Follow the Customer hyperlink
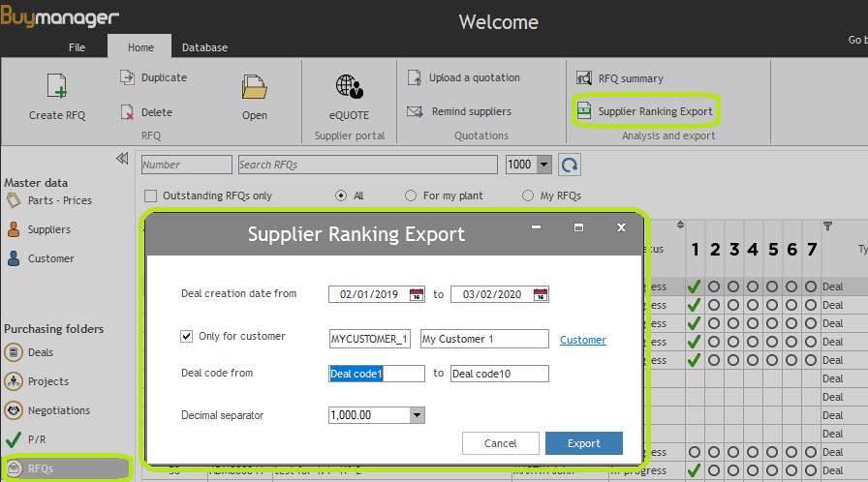Screen dimensions: 868x482 (582, 340)
